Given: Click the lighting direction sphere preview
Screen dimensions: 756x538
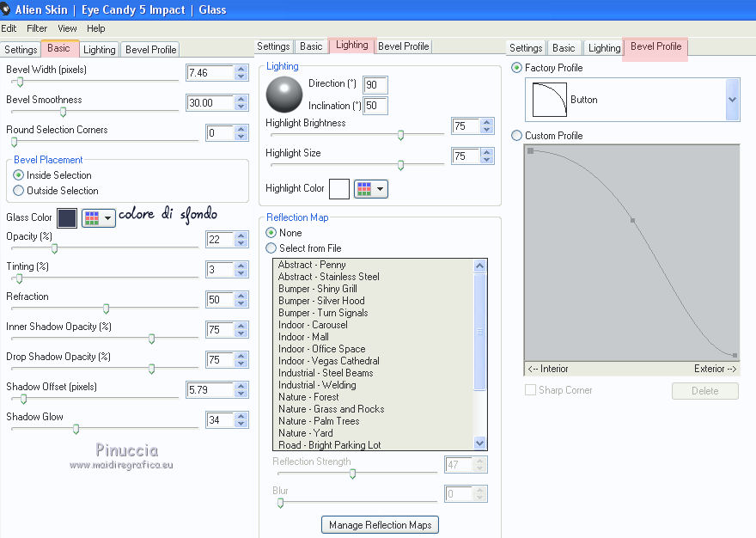Looking at the screenshot, I should coord(284,95).
